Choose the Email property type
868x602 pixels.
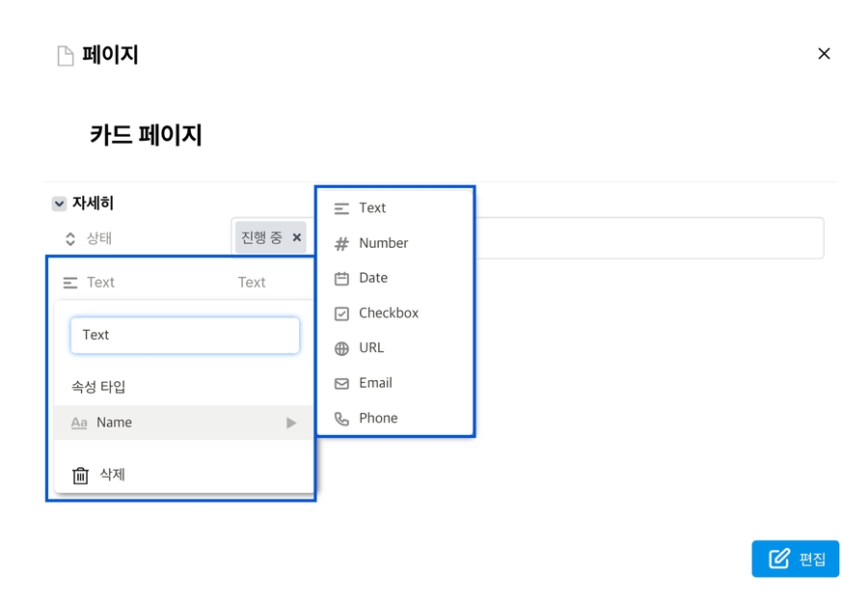tap(375, 383)
